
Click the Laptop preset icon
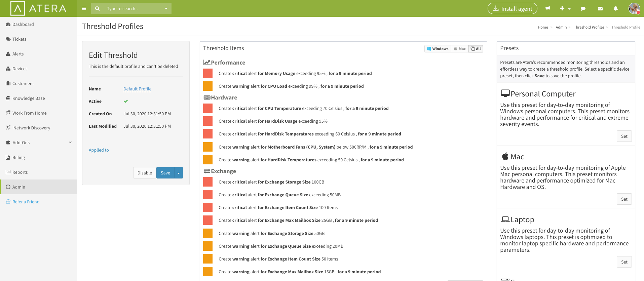point(505,219)
